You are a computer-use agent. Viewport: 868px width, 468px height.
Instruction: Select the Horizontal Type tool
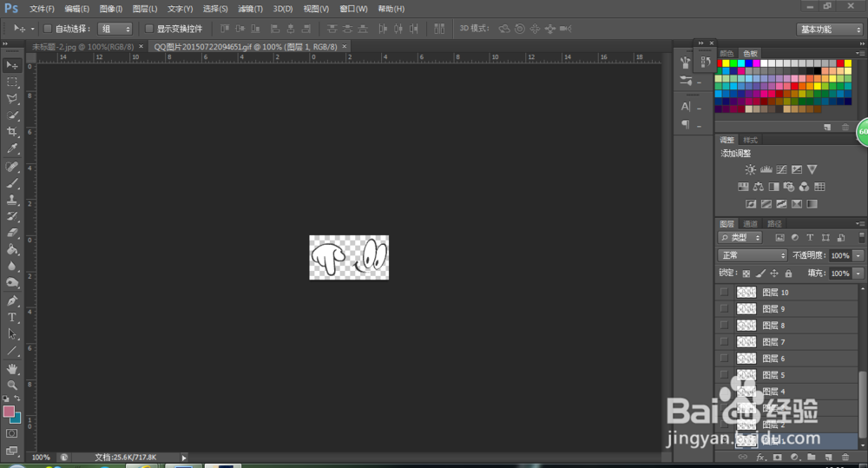11,317
